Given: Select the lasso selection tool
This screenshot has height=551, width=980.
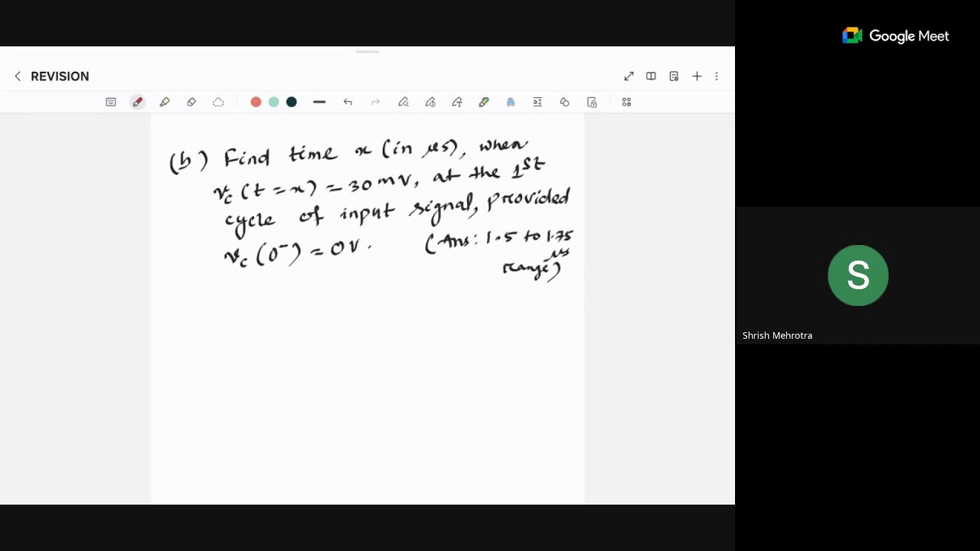Looking at the screenshot, I should click(218, 102).
